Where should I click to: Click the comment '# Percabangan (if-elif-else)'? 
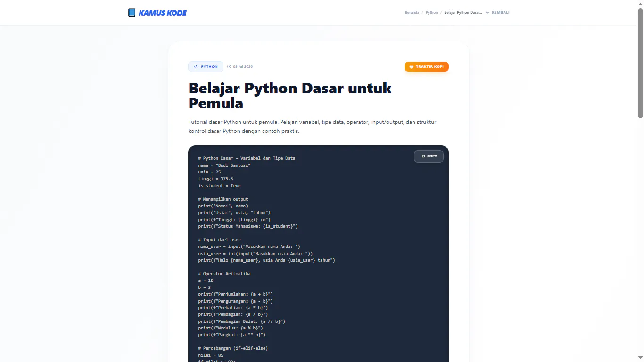(233, 348)
